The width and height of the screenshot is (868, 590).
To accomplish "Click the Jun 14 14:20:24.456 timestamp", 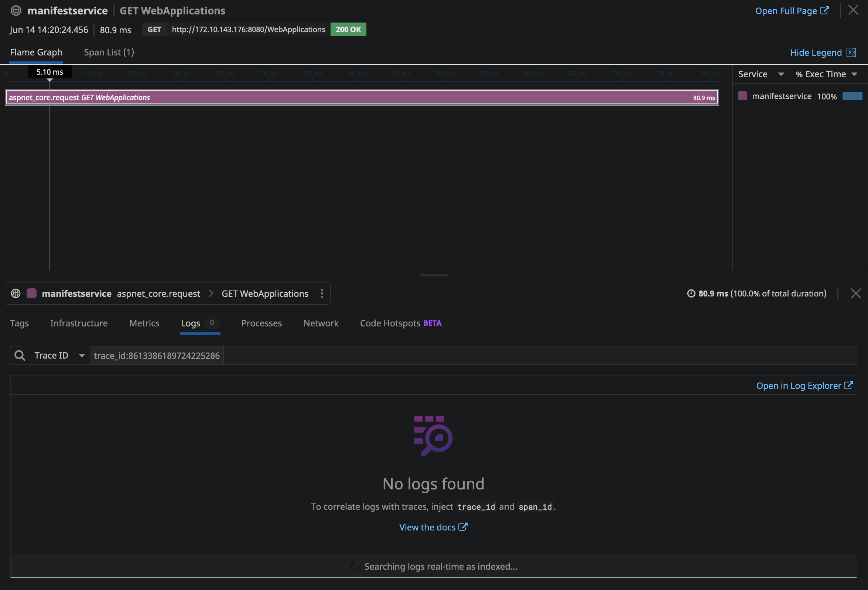I will pos(49,30).
